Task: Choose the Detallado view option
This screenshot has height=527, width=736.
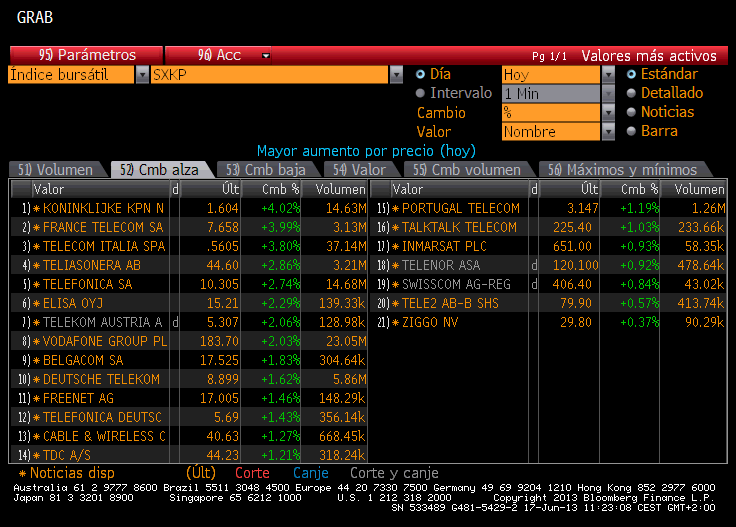Action: coord(631,93)
